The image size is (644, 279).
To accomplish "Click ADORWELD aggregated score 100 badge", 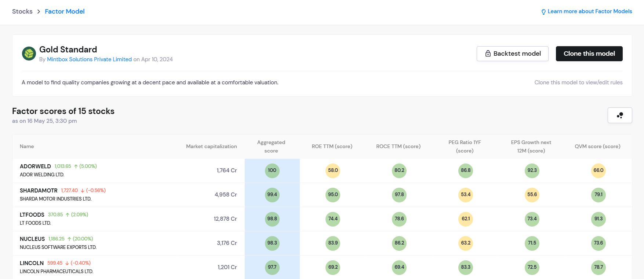I will pyautogui.click(x=272, y=170).
